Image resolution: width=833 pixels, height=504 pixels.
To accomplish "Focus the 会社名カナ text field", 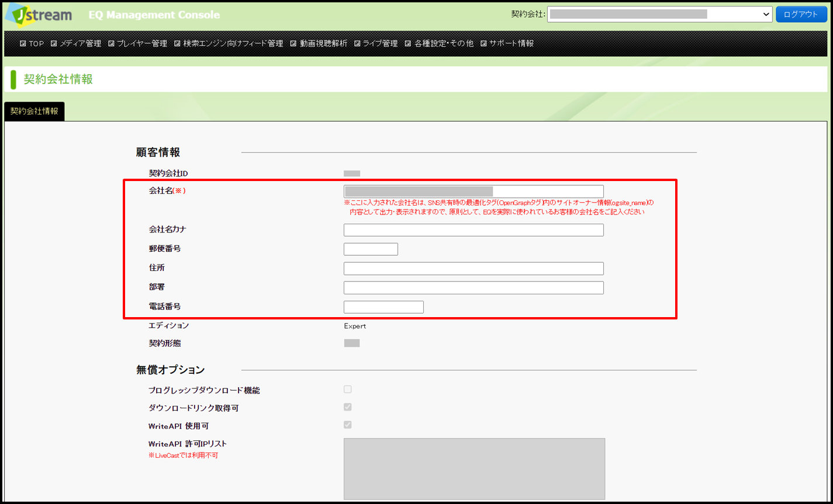I will click(x=473, y=230).
